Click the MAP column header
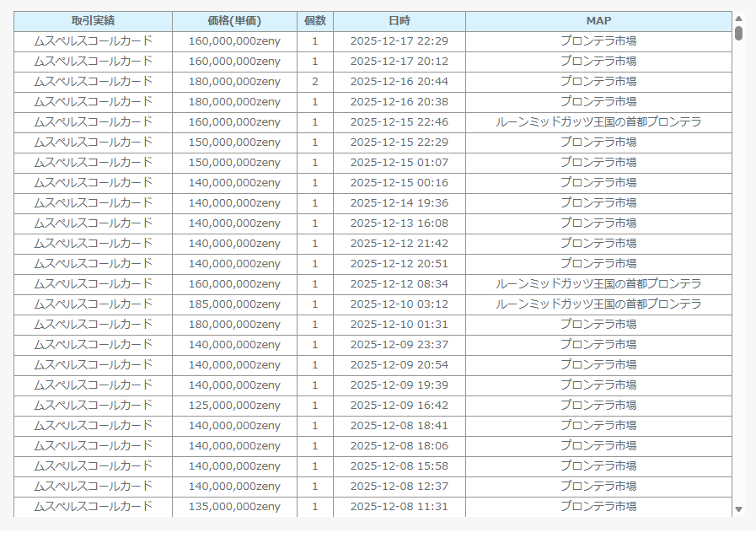 pyautogui.click(x=598, y=21)
